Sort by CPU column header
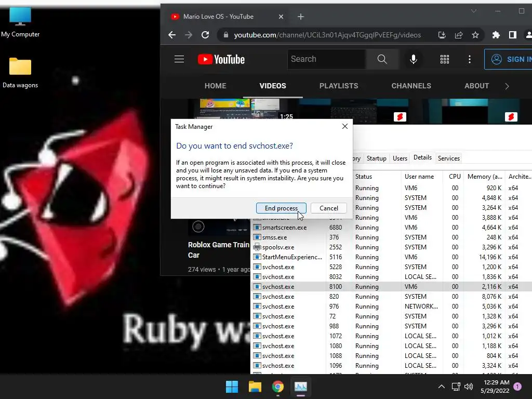The height and width of the screenshot is (399, 532). 454,177
